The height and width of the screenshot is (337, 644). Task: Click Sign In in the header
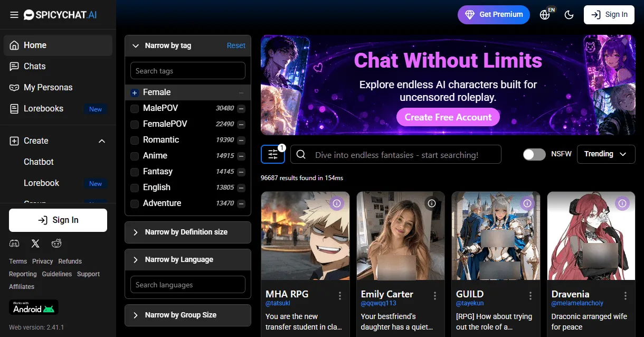(609, 15)
